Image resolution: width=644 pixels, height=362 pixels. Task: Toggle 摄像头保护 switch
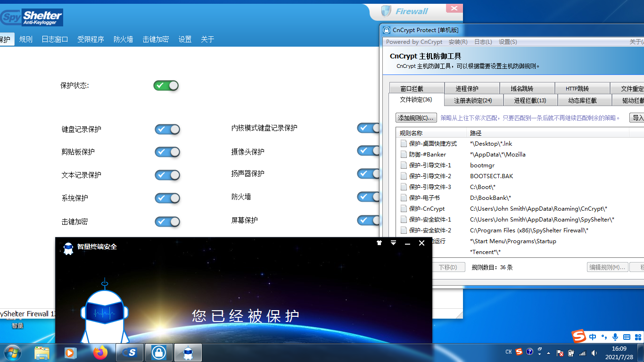tap(368, 150)
